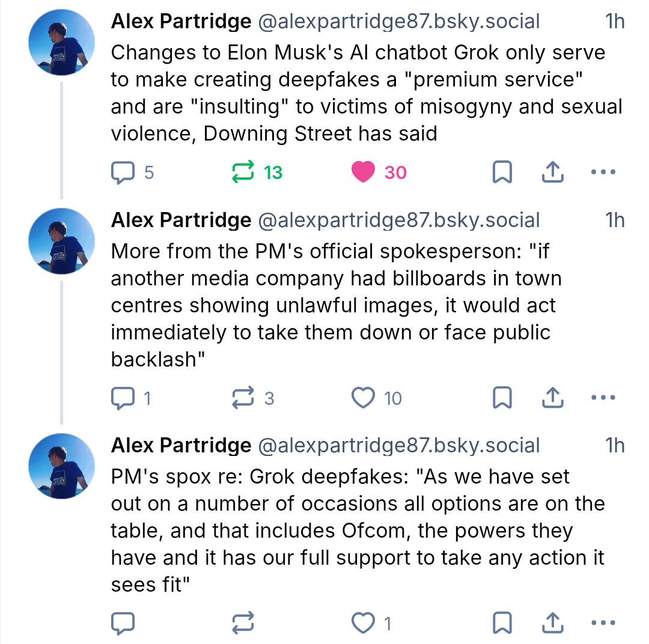Open more options on the billboards post
This screenshot has width=649, height=644.
click(x=603, y=398)
